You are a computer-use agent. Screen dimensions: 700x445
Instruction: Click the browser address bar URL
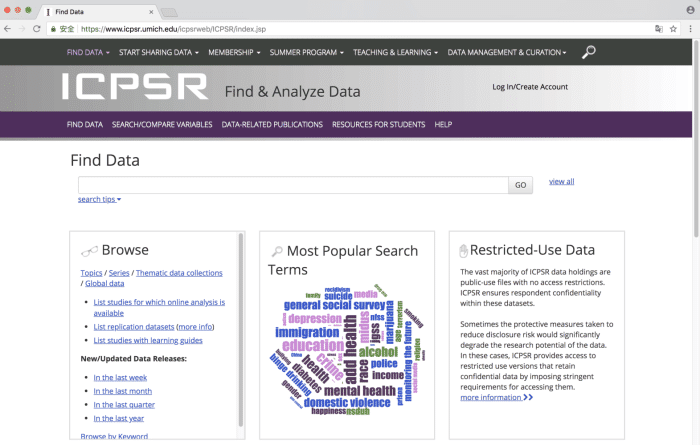[173, 29]
